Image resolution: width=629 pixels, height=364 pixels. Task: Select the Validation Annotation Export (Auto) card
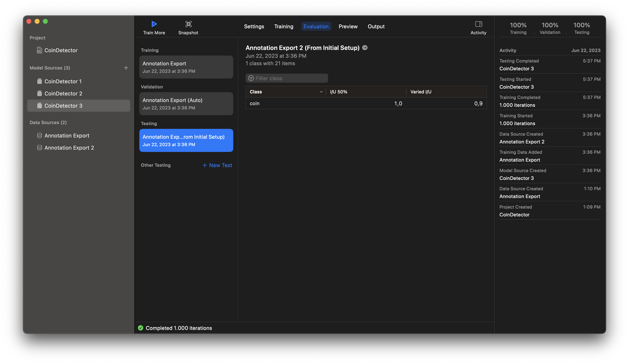click(x=186, y=104)
